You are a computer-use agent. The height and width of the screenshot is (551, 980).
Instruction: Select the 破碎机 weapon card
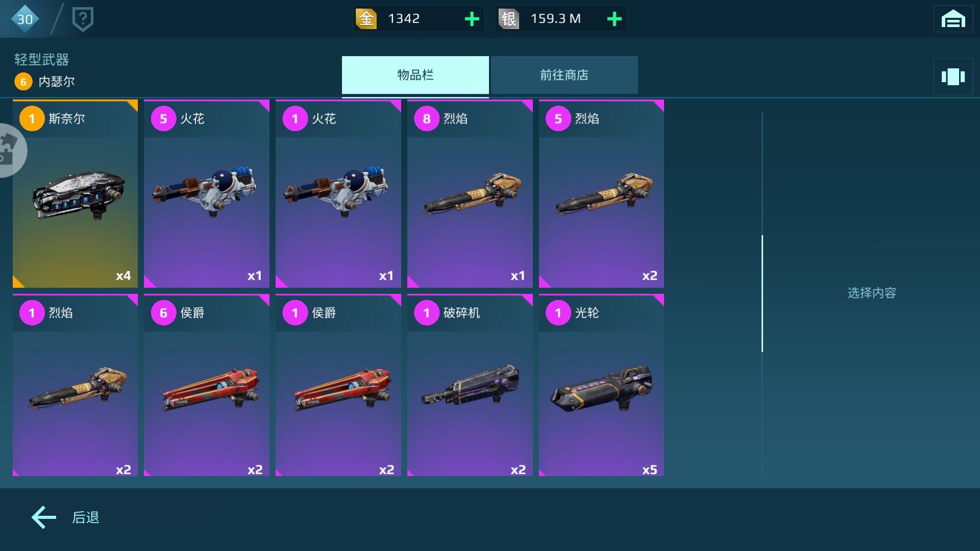point(470,385)
